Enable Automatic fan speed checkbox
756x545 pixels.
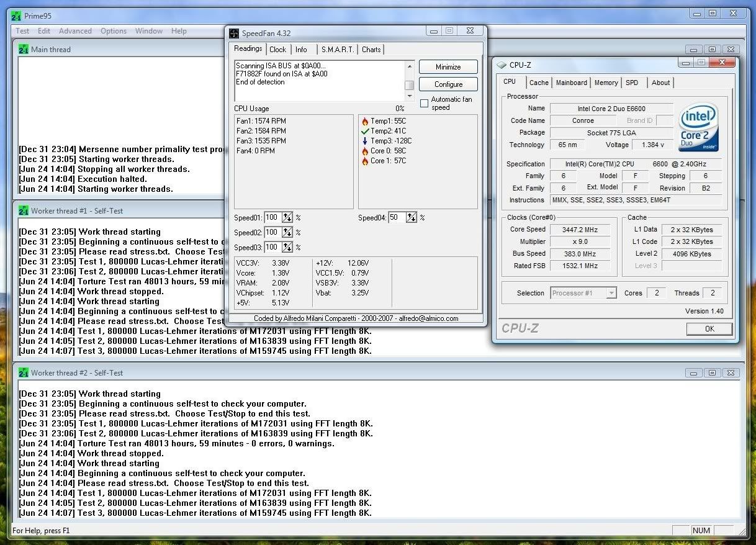(x=425, y=103)
